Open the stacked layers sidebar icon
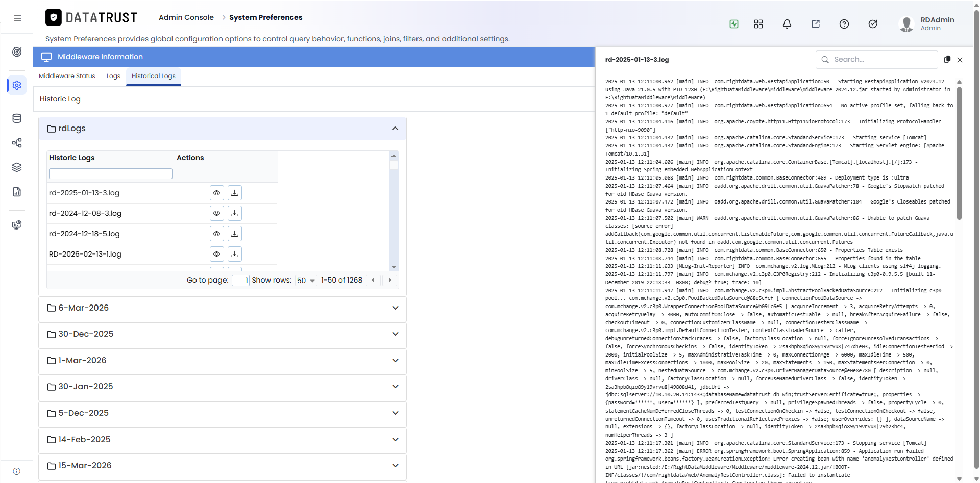This screenshot has width=980, height=483. (17, 167)
